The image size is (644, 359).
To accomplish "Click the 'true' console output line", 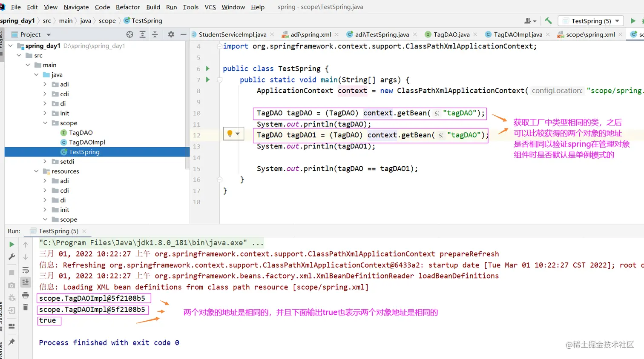I will pyautogui.click(x=48, y=320).
